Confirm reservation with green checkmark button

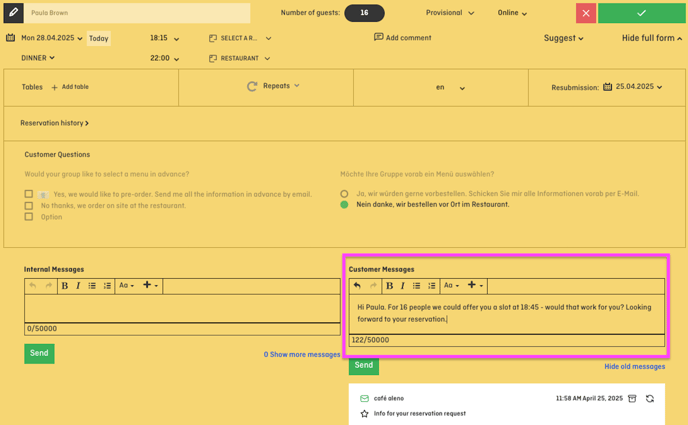tap(641, 13)
